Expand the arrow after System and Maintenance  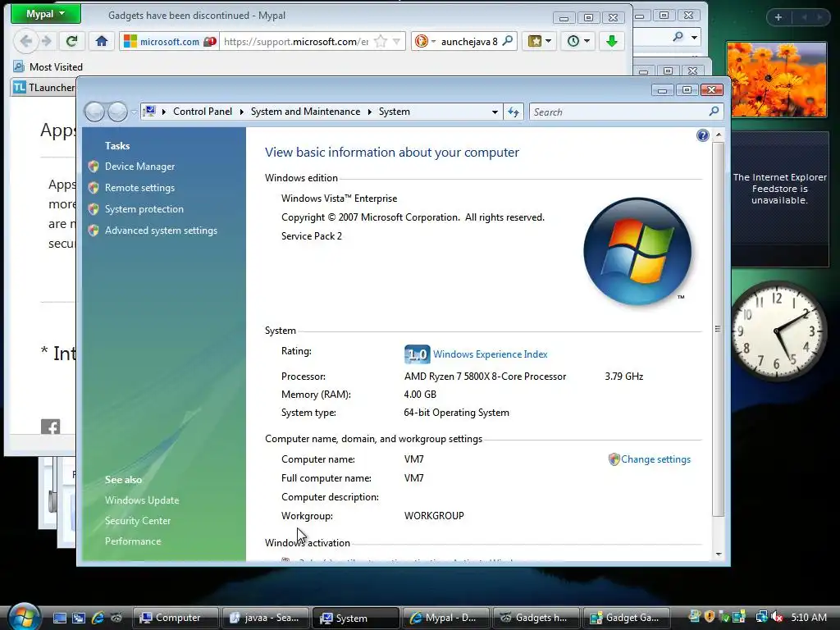pos(370,112)
